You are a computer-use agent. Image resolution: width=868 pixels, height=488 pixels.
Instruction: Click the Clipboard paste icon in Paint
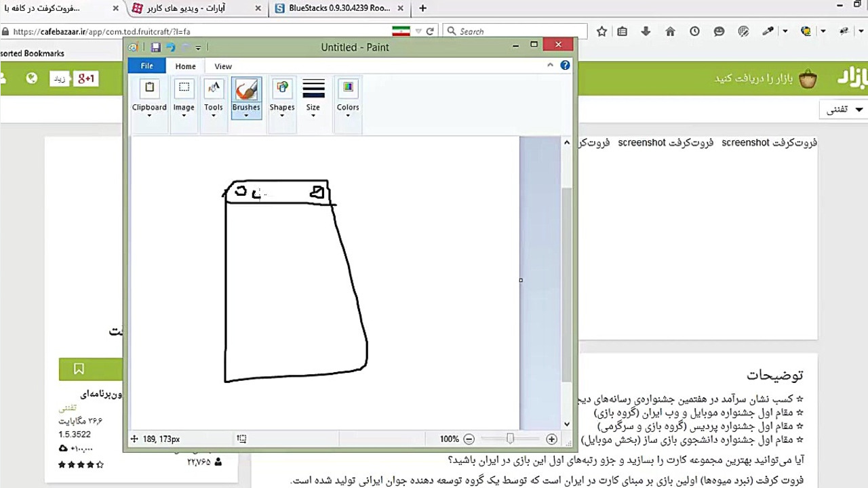149,87
